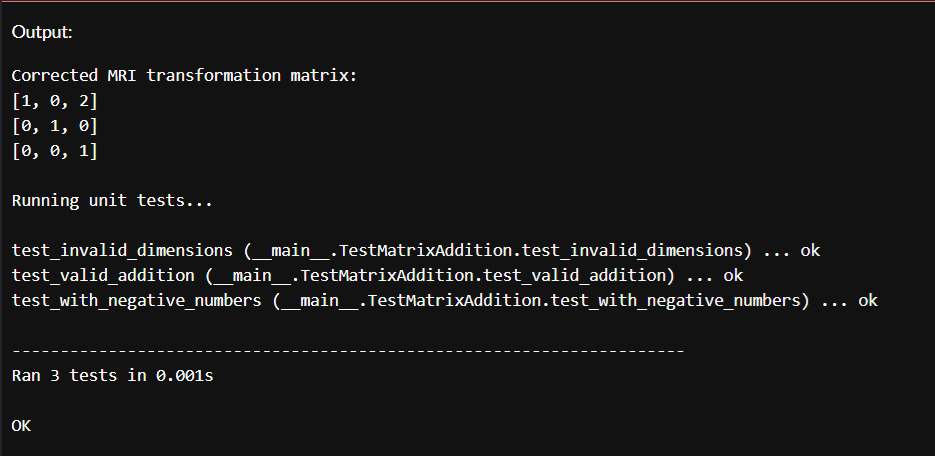Click the final uppercase "OK" status line
Screen dimensions: 935x456
[x=21, y=426]
